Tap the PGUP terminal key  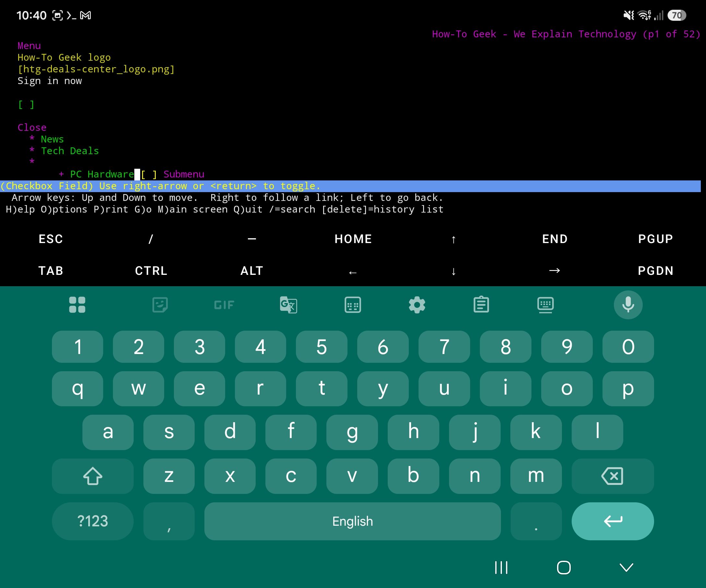[656, 239]
